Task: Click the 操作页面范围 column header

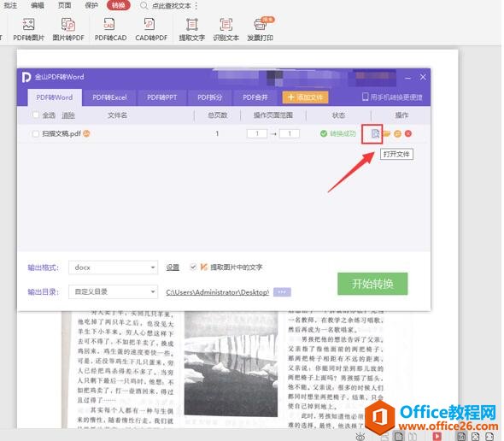Action: 273,115
